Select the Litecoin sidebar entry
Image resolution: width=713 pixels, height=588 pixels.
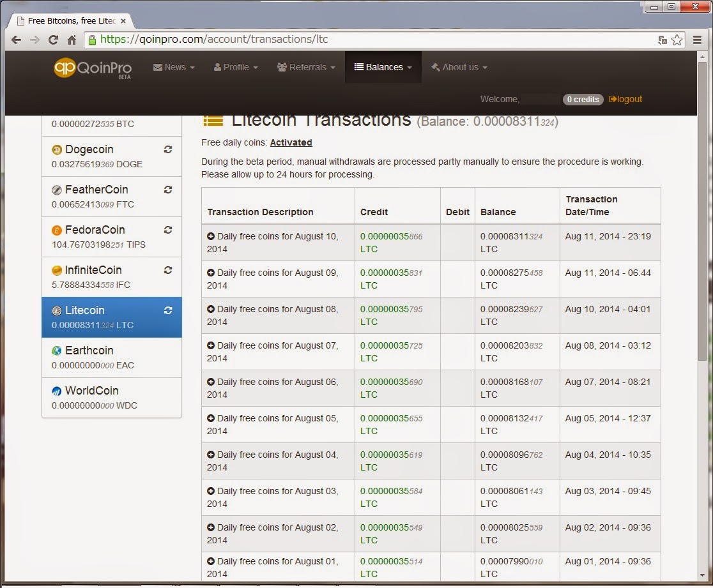(x=112, y=317)
